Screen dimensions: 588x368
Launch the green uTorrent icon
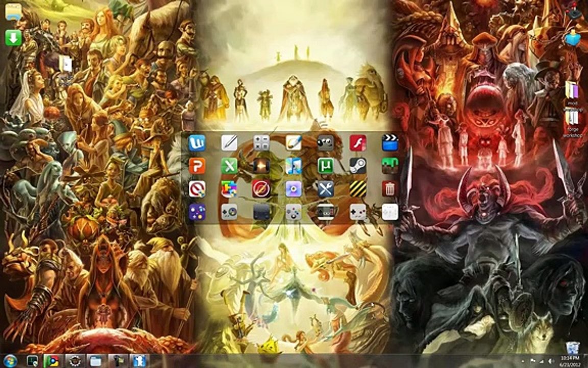point(326,166)
